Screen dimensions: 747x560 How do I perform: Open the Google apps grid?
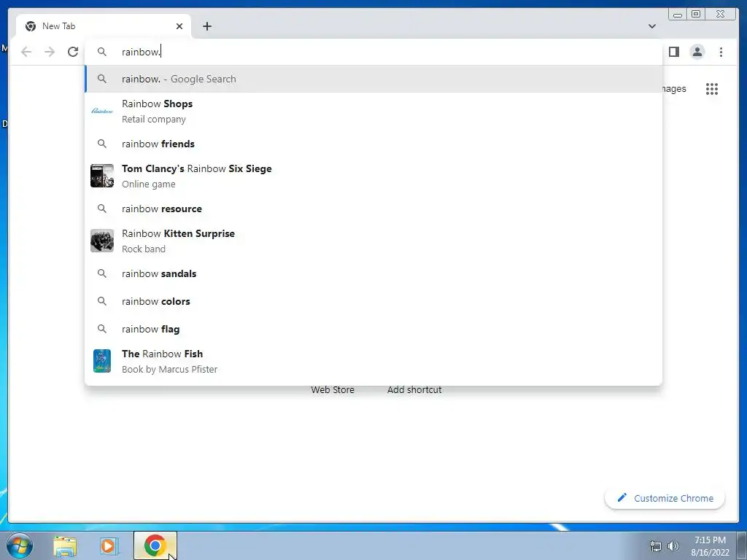[712, 89]
